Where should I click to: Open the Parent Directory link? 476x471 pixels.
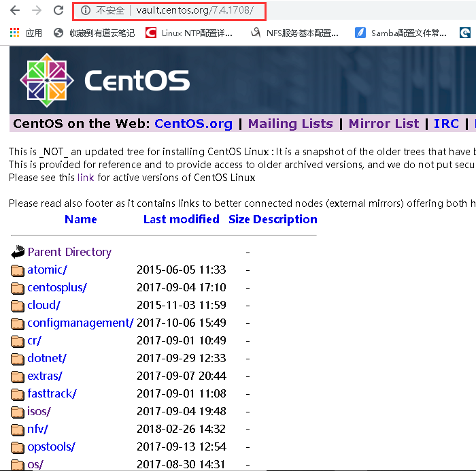[69, 252]
